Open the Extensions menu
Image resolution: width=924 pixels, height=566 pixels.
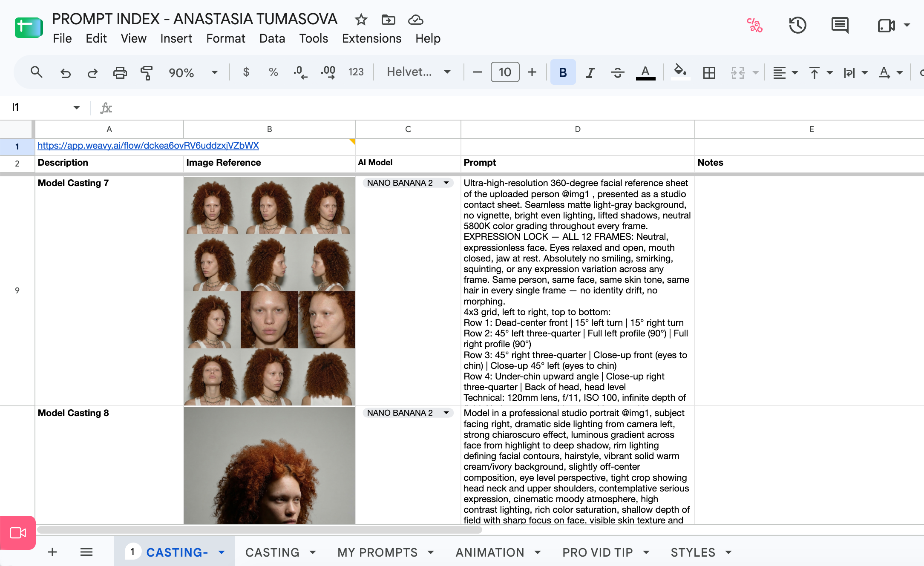pos(371,38)
